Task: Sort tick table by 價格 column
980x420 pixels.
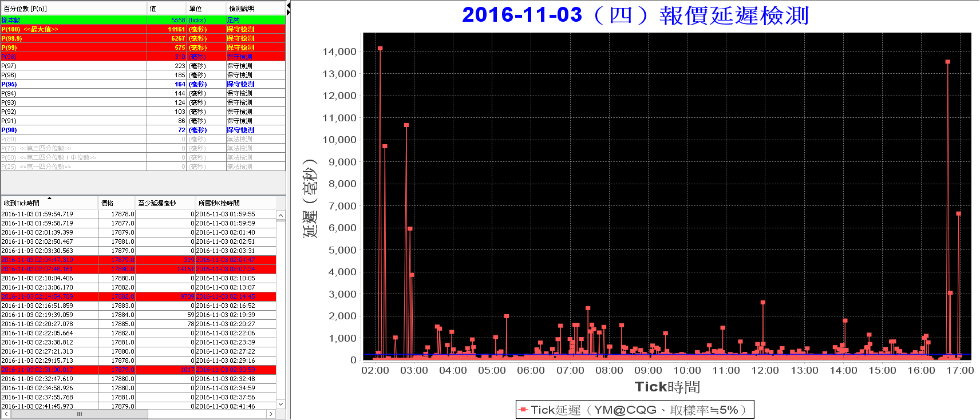Action: (x=117, y=203)
